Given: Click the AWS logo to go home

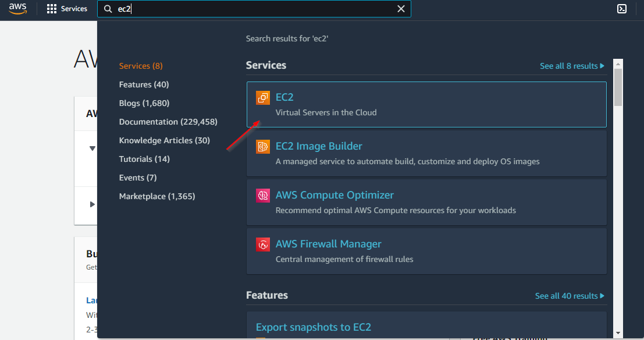Looking at the screenshot, I should click(x=17, y=8).
